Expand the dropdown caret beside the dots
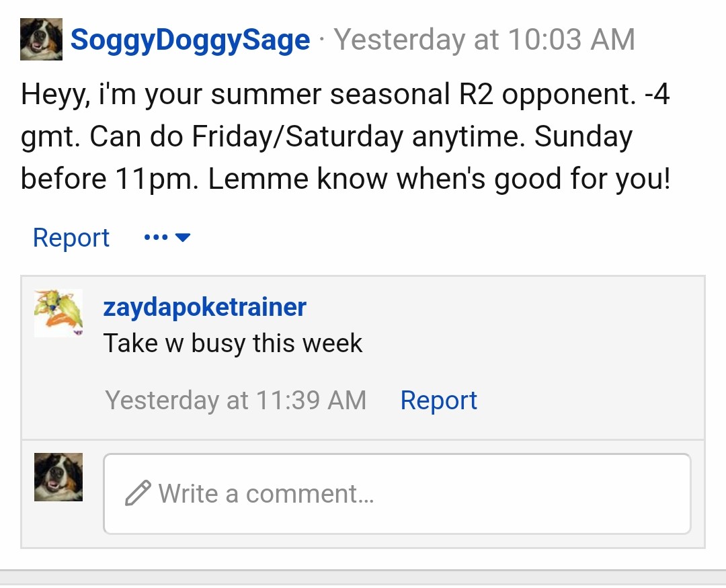726x588 pixels. (x=183, y=237)
